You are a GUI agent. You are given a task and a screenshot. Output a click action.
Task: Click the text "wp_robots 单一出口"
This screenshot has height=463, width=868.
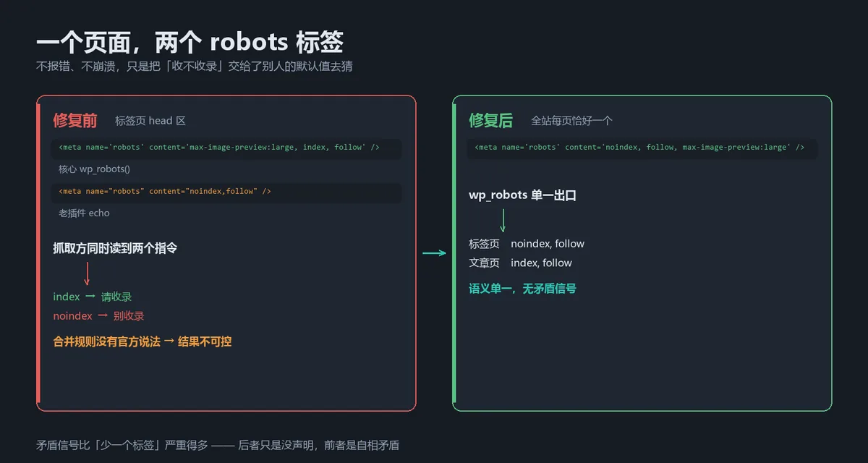coord(522,195)
